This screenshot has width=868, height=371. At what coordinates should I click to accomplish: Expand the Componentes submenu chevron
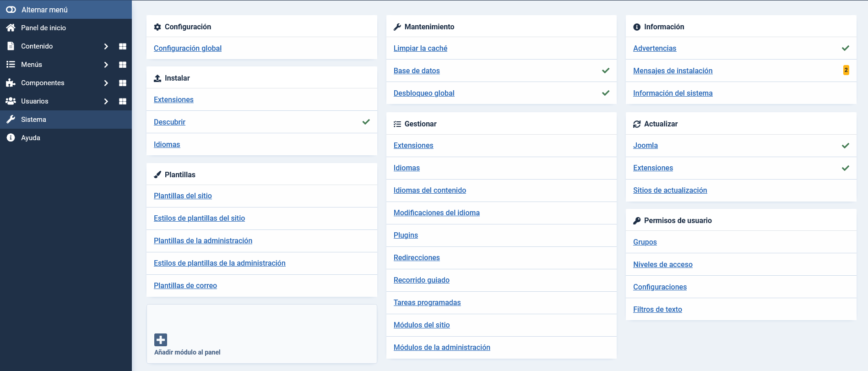[x=106, y=83]
